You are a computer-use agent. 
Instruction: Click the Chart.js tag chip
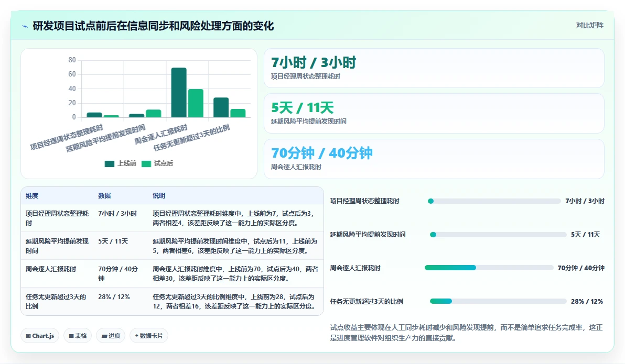pos(40,336)
